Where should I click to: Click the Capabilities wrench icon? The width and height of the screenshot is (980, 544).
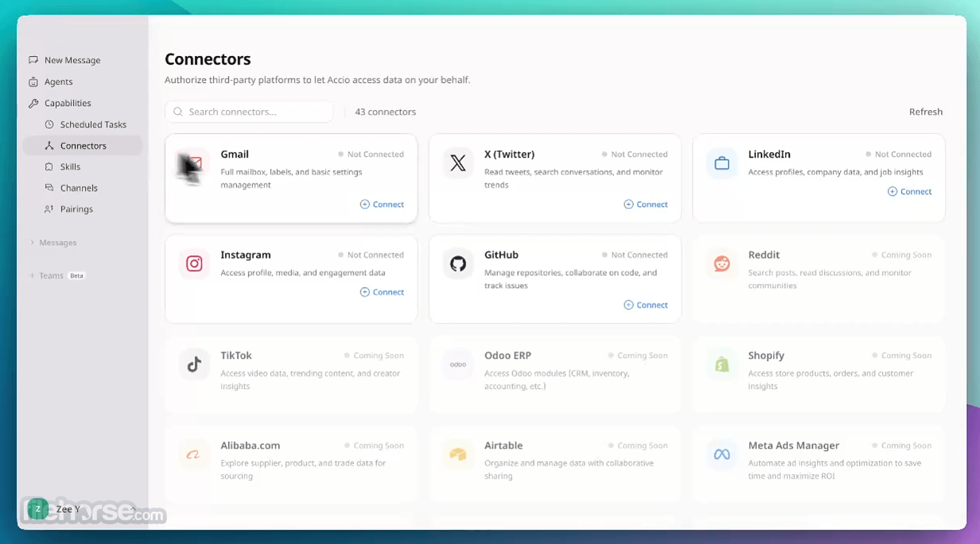click(34, 103)
